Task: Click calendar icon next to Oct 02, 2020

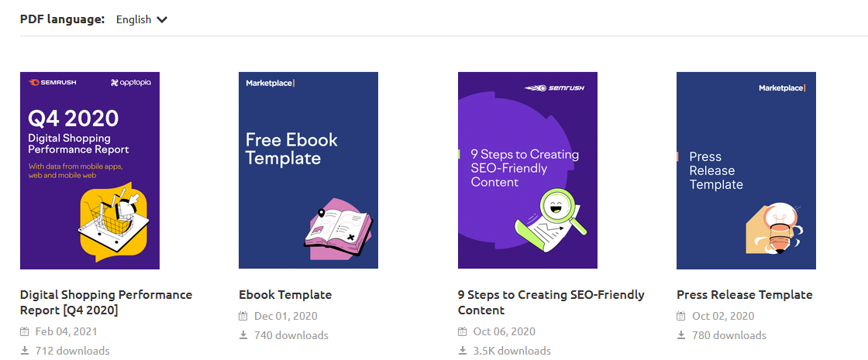Action: 681,316
